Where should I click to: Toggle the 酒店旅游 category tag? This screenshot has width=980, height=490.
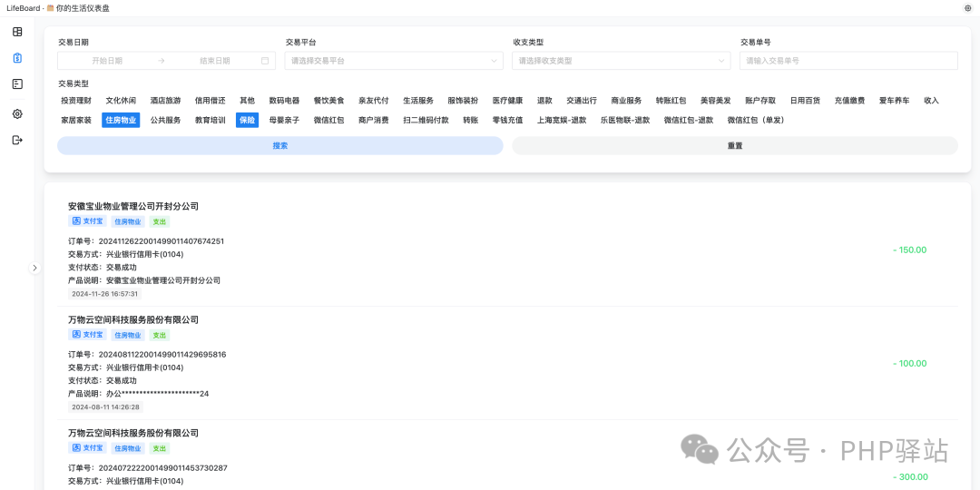click(x=166, y=101)
